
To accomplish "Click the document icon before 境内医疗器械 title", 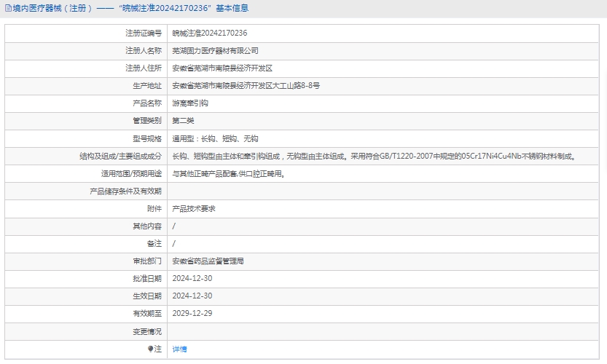I will click(x=8, y=9).
